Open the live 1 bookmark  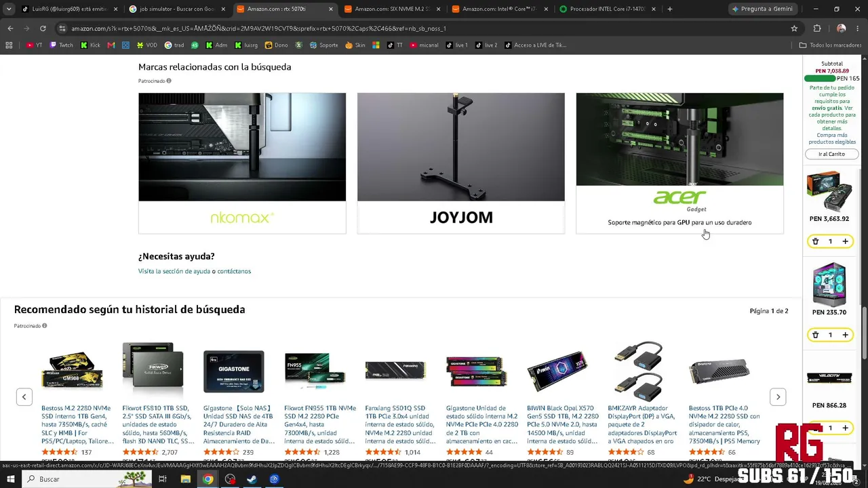(457, 45)
